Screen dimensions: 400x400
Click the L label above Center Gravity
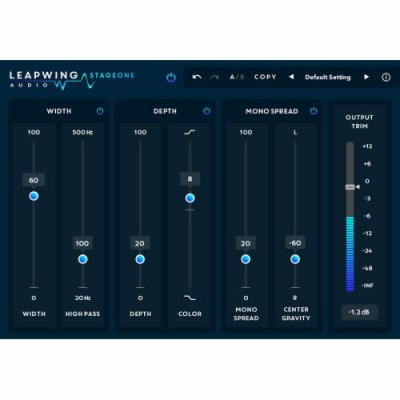point(295,132)
